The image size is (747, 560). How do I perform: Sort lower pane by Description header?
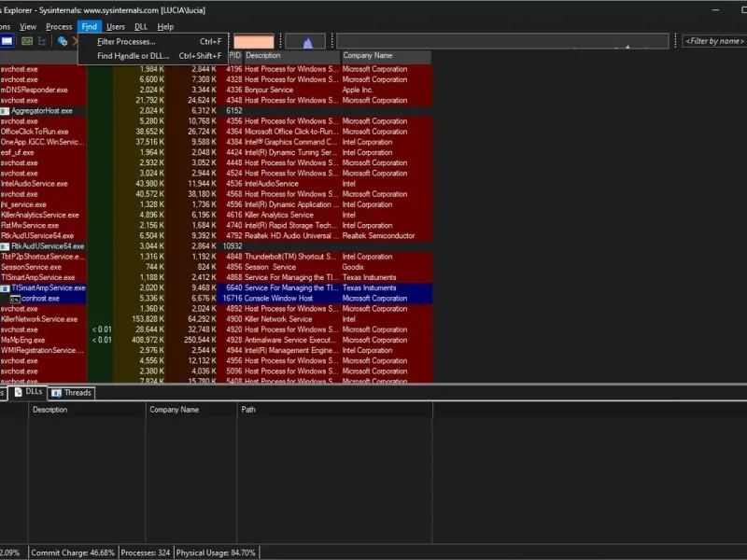pos(87,410)
